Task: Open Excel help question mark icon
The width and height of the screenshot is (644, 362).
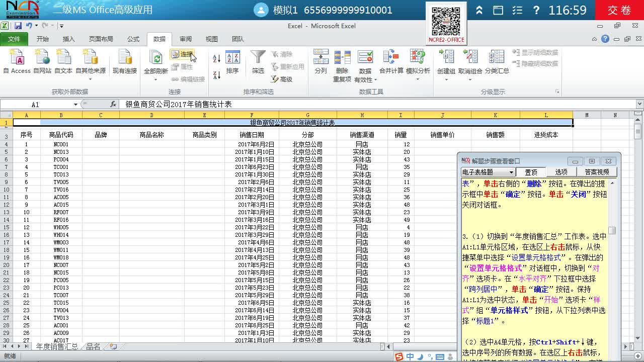Action: click(x=605, y=39)
